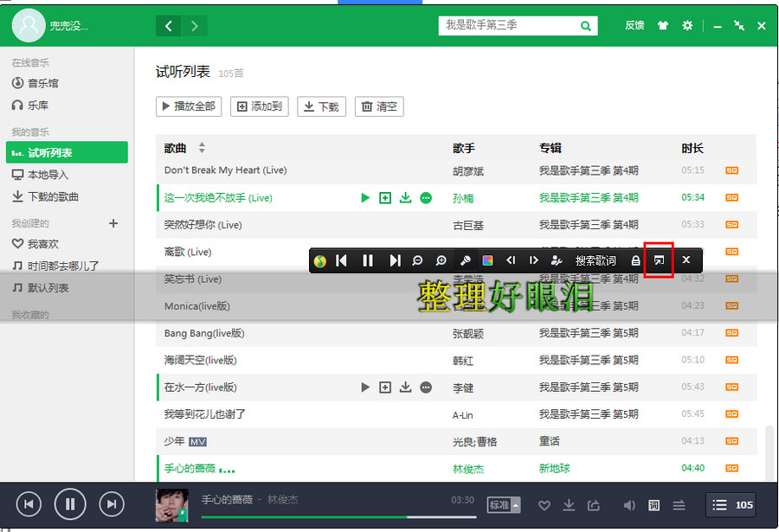The height and width of the screenshot is (532, 779).
Task: Change play mode with the order icon
Action: coord(679,504)
